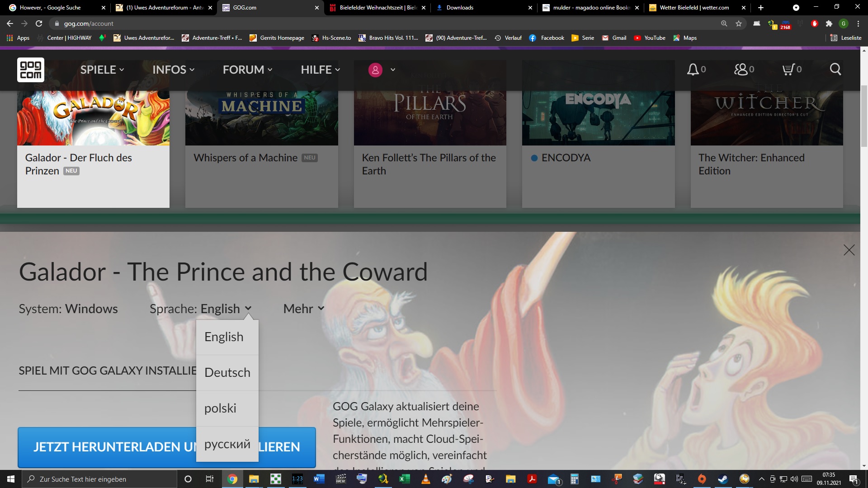The height and width of the screenshot is (488, 868).
Task: Open Steam in the taskbar
Action: pyautogui.click(x=723, y=479)
